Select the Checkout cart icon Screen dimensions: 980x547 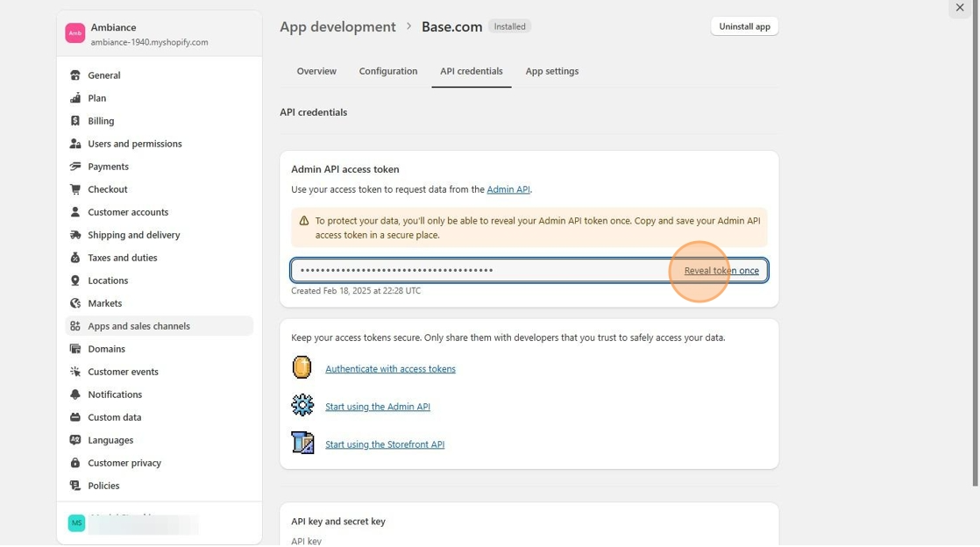point(75,189)
